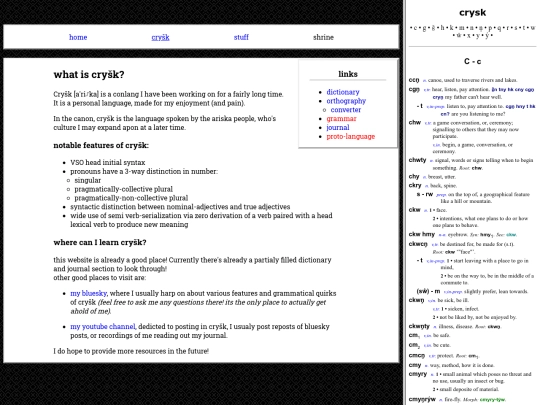Image resolution: width=540 pixels, height=405 pixels.
Task: Select dictionary entry chwty meaning signal
Action: pyautogui.click(x=417, y=160)
